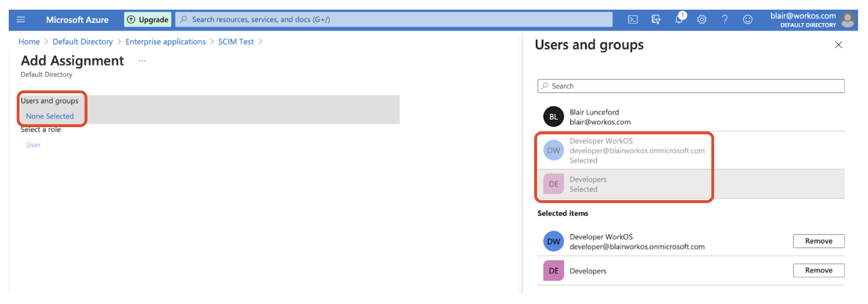Viewport: 868px width, 304px height.
Task: Focus the Search resources, services, and docs field
Action: point(394,20)
